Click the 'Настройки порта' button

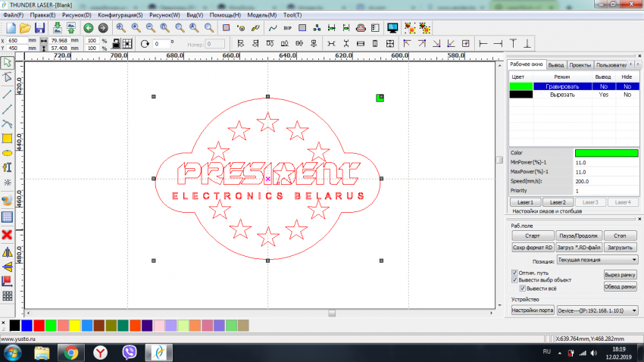coord(531,311)
